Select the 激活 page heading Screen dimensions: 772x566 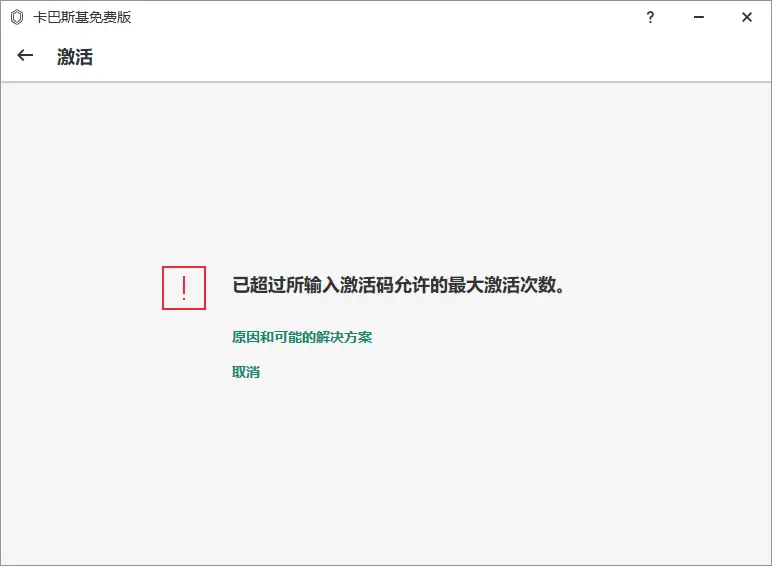(x=75, y=57)
